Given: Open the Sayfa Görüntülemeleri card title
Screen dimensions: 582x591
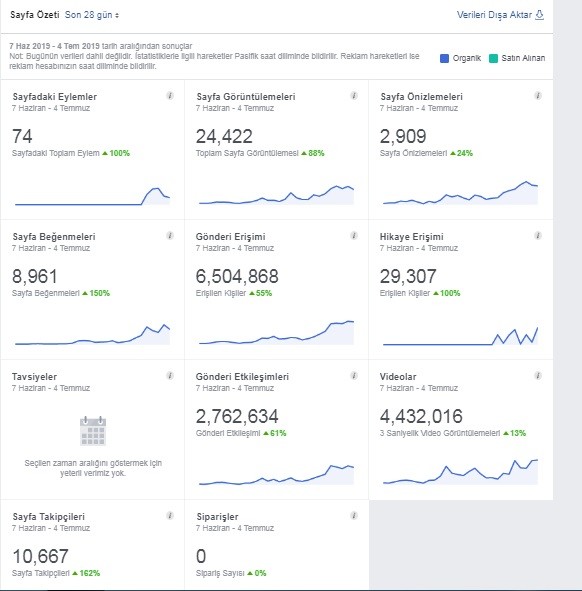Looking at the screenshot, I should [x=246, y=97].
